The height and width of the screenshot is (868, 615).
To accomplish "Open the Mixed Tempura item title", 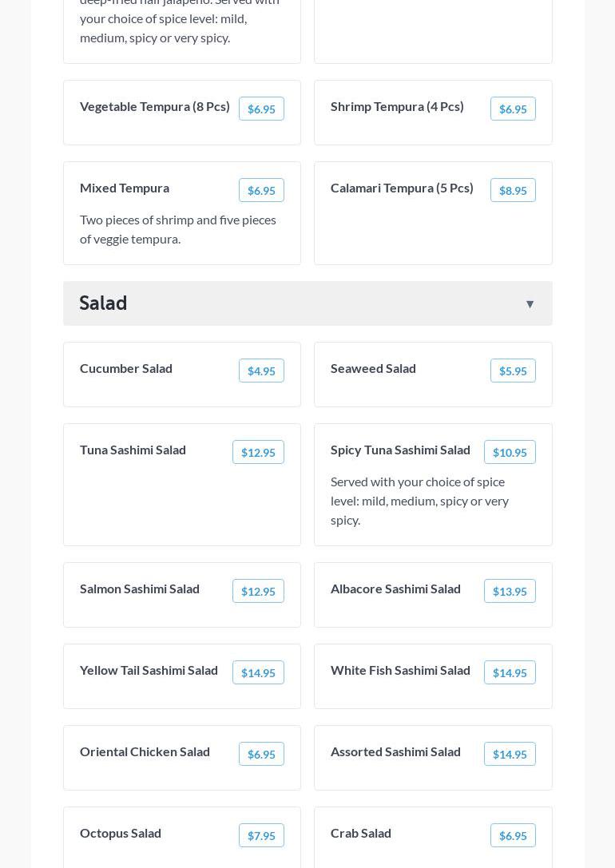I will click(x=125, y=188).
